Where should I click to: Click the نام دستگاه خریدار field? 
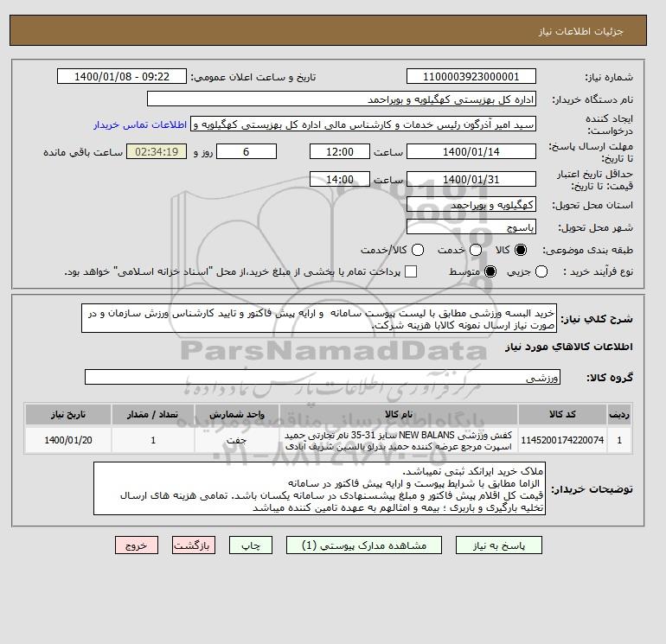[342, 99]
